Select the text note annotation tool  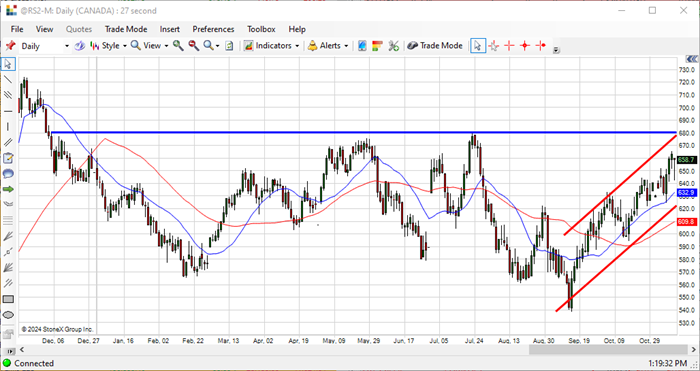[x=8, y=158]
